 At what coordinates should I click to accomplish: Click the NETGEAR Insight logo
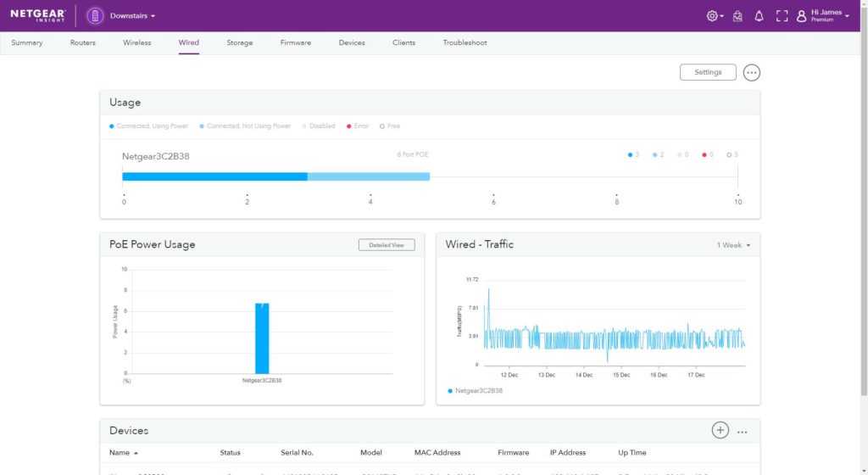[38, 15]
